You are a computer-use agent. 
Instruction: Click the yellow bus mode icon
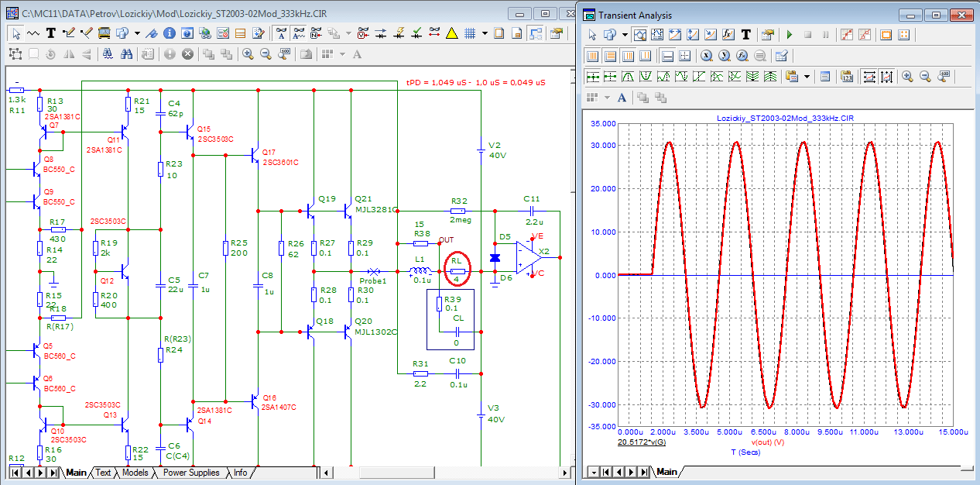[104, 34]
